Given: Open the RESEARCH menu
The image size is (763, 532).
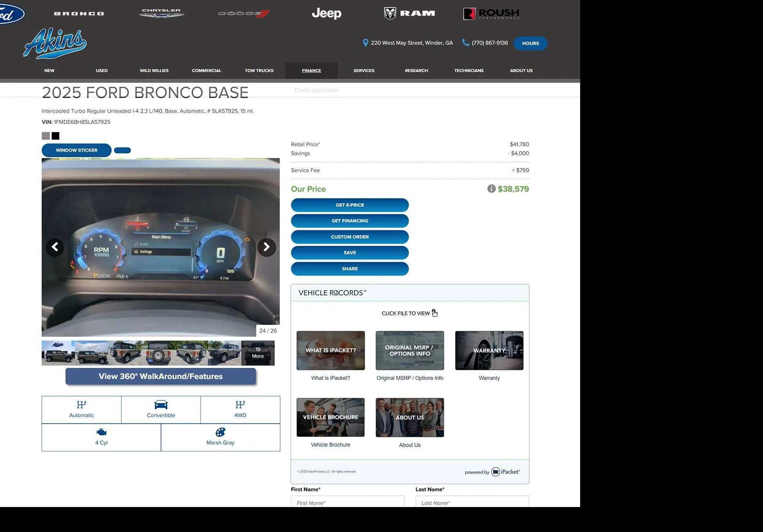Looking at the screenshot, I should (x=416, y=70).
